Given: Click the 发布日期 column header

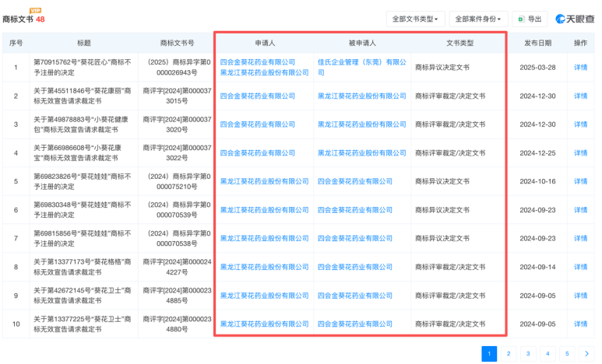Looking at the screenshot, I should tap(537, 43).
